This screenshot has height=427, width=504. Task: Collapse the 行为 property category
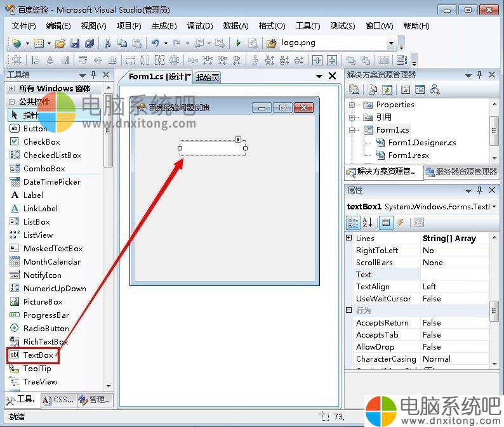pyautogui.click(x=349, y=310)
